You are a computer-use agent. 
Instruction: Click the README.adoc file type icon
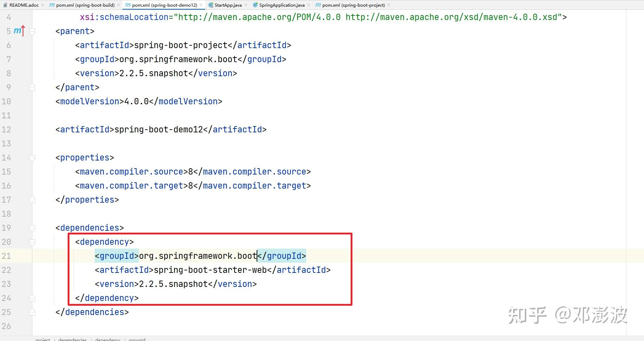click(x=5, y=5)
